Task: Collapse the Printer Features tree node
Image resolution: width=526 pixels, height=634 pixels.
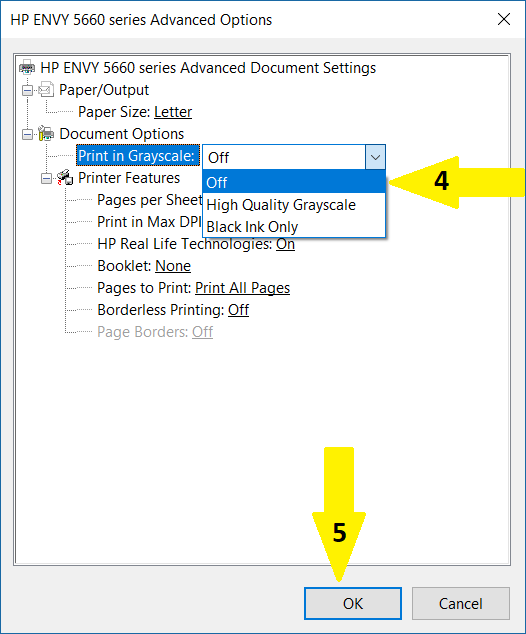Action: (x=46, y=178)
